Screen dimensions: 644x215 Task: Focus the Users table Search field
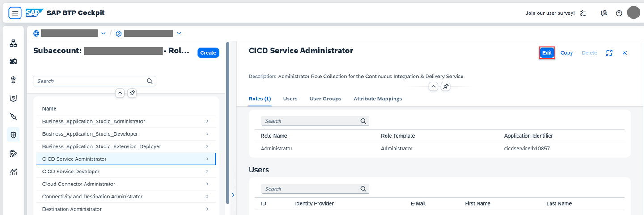click(315, 189)
